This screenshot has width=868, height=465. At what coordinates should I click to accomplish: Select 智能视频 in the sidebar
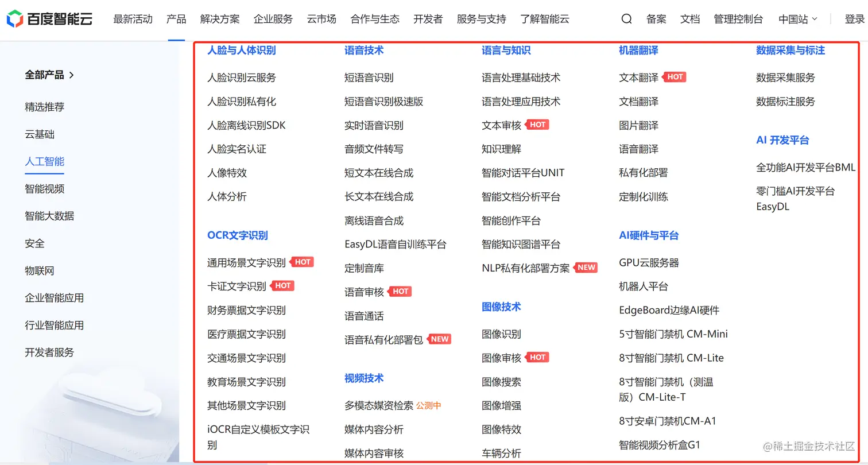tap(44, 189)
